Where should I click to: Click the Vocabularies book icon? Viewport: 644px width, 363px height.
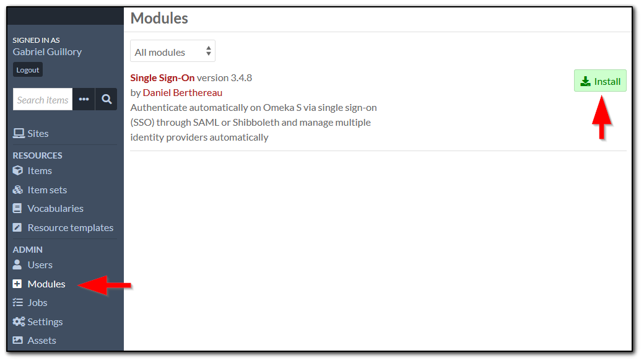[x=17, y=208]
